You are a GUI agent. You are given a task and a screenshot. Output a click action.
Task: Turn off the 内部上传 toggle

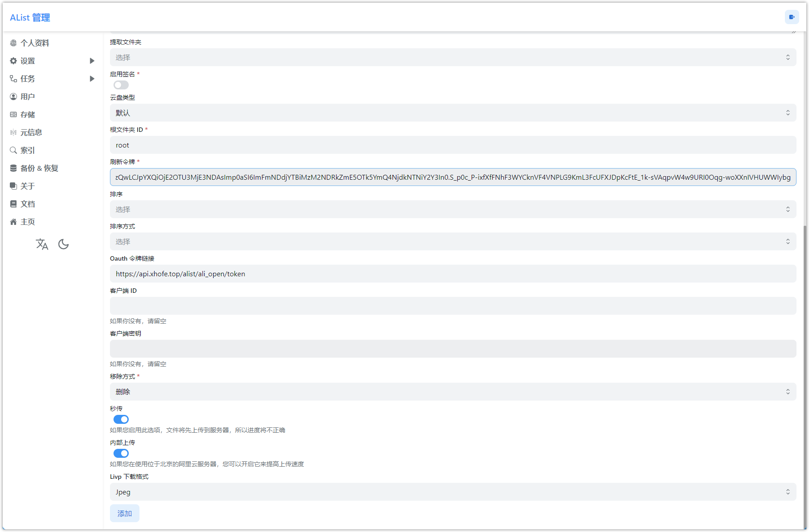click(x=121, y=453)
